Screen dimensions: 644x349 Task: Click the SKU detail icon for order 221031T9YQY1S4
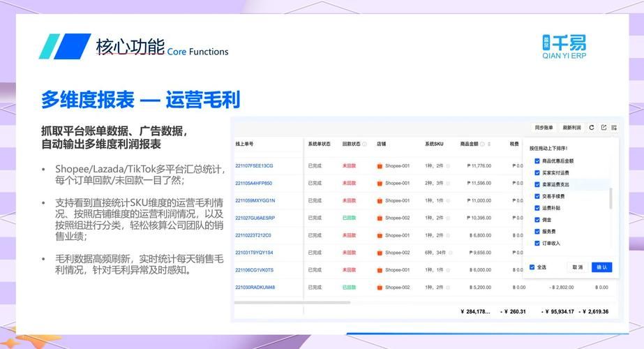click(450, 253)
